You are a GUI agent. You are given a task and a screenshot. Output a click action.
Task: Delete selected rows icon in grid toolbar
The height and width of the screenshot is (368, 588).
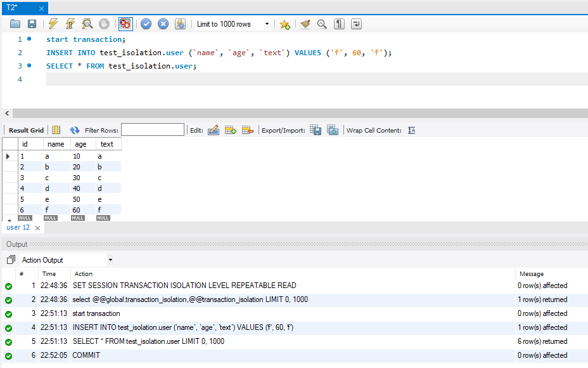coord(248,130)
